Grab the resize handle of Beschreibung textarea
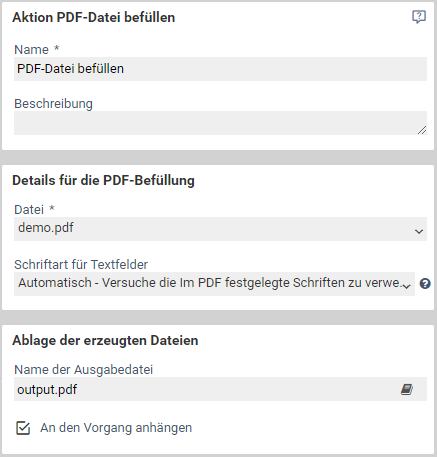The width and height of the screenshot is (437, 457). click(422, 130)
